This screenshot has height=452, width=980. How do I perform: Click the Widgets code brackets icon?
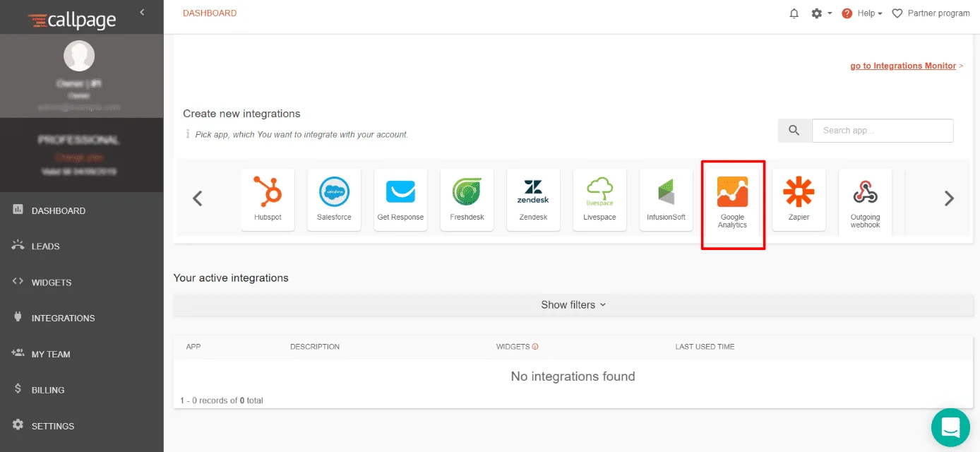pyautogui.click(x=18, y=281)
